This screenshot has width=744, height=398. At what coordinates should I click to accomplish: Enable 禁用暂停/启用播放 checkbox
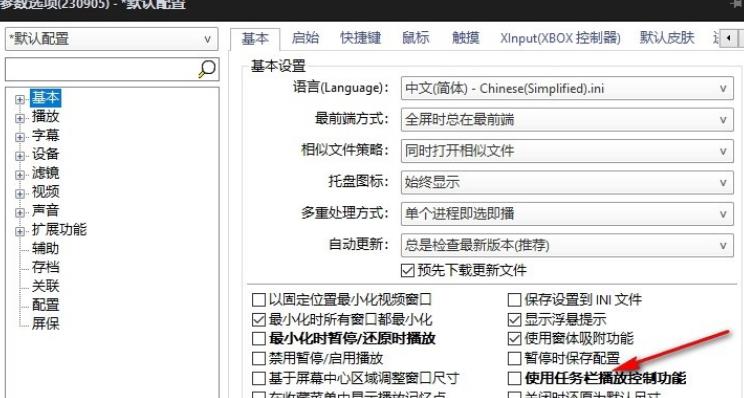[x=259, y=358]
